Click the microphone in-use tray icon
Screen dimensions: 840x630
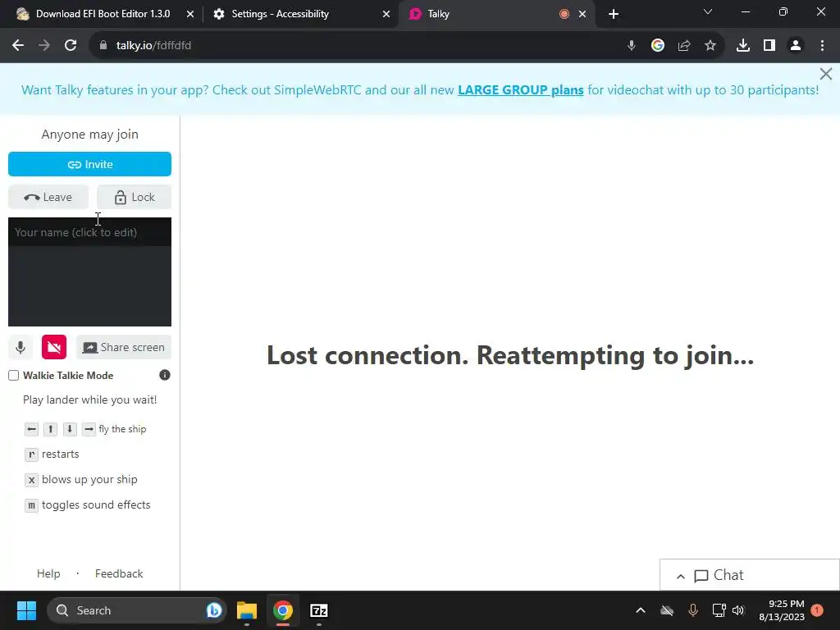pyautogui.click(x=692, y=610)
